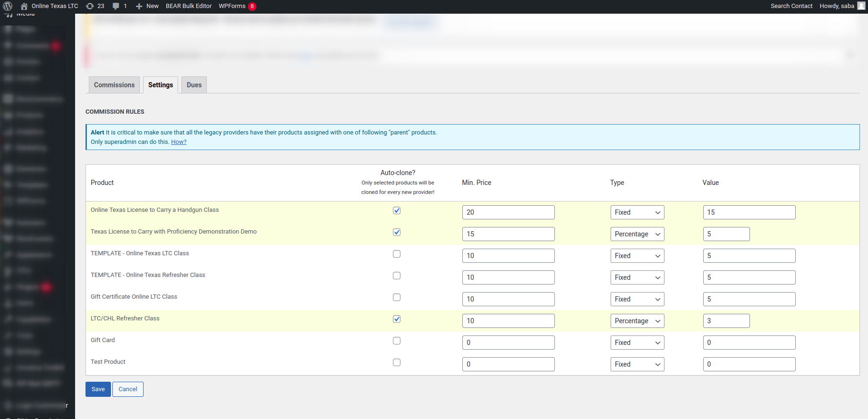The width and height of the screenshot is (868, 419).
Task: Uncheck auto-clone for Online Texas License to Carry
Action: pyautogui.click(x=397, y=210)
